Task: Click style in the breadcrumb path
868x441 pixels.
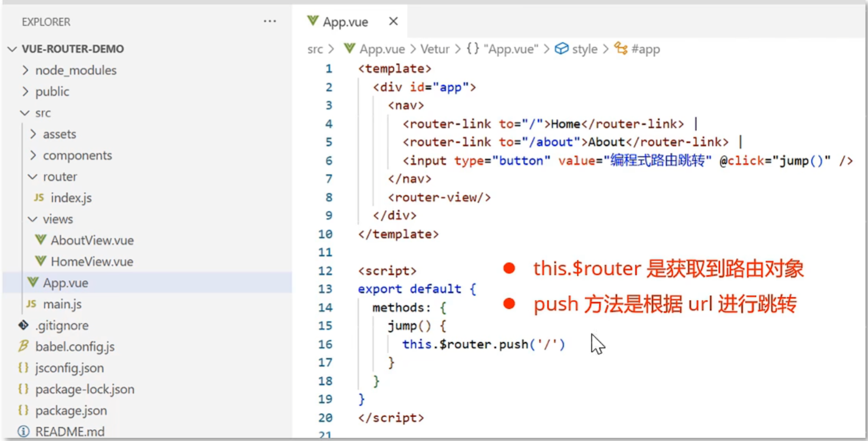Action: tap(585, 50)
